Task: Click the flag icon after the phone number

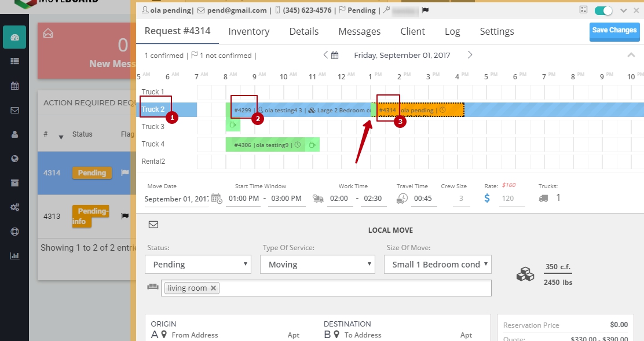Action: point(343,10)
